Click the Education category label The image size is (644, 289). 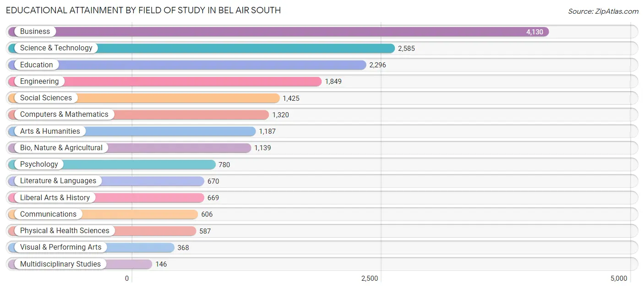[x=37, y=65]
